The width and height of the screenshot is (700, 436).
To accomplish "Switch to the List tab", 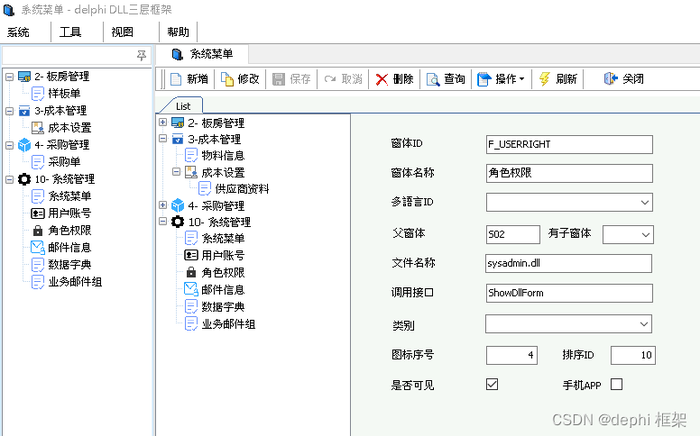I will pyautogui.click(x=183, y=105).
